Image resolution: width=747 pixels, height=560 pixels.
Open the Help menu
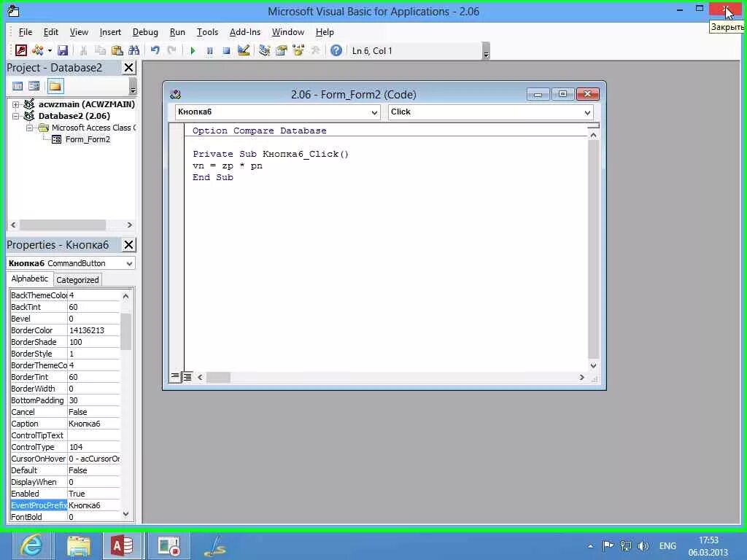point(325,32)
